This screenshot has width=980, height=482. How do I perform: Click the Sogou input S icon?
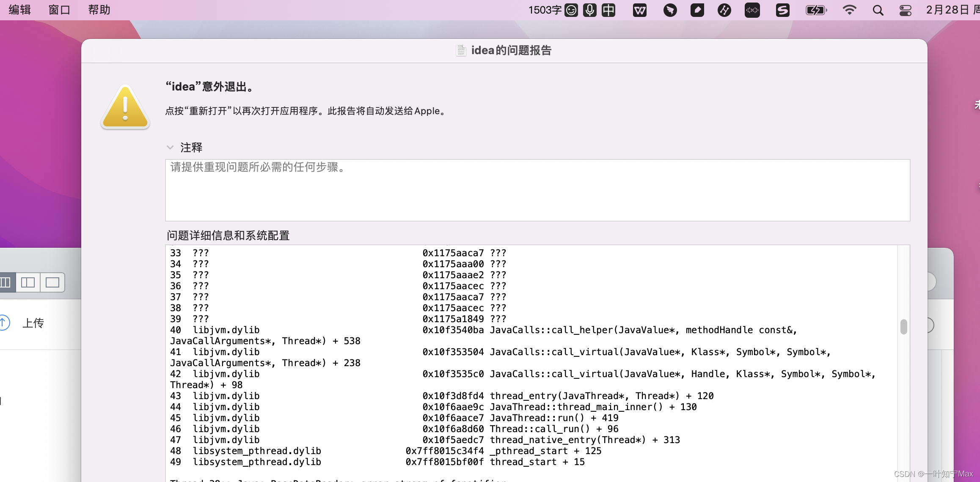782,10
